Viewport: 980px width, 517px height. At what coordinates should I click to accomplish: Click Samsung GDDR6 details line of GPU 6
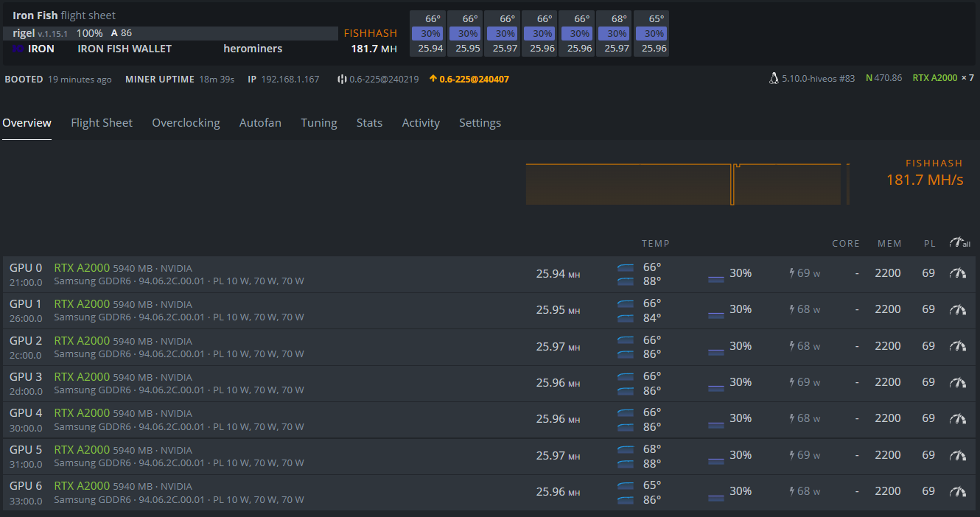pyautogui.click(x=179, y=500)
